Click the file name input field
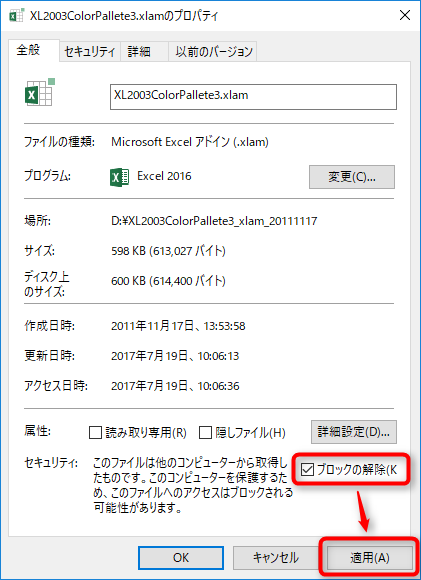Viewport: 421px width, 580px height. click(x=253, y=97)
